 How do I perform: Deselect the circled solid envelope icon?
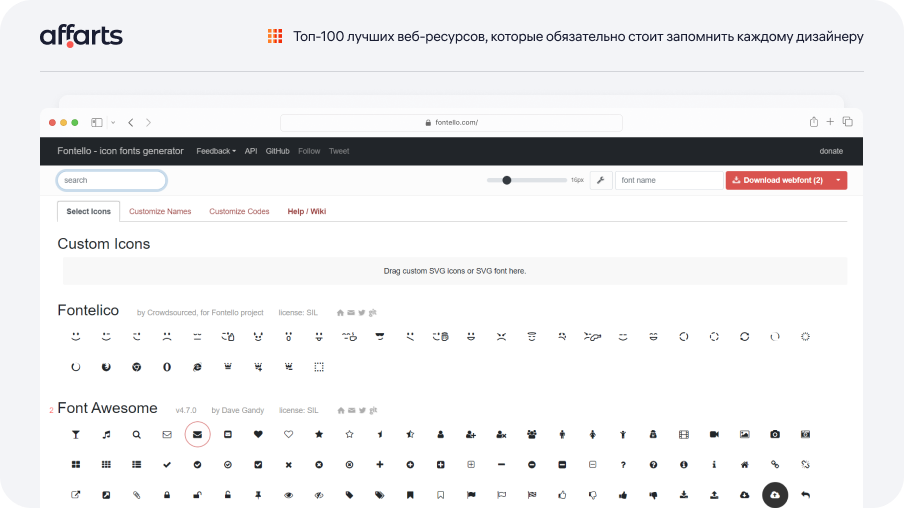197,435
